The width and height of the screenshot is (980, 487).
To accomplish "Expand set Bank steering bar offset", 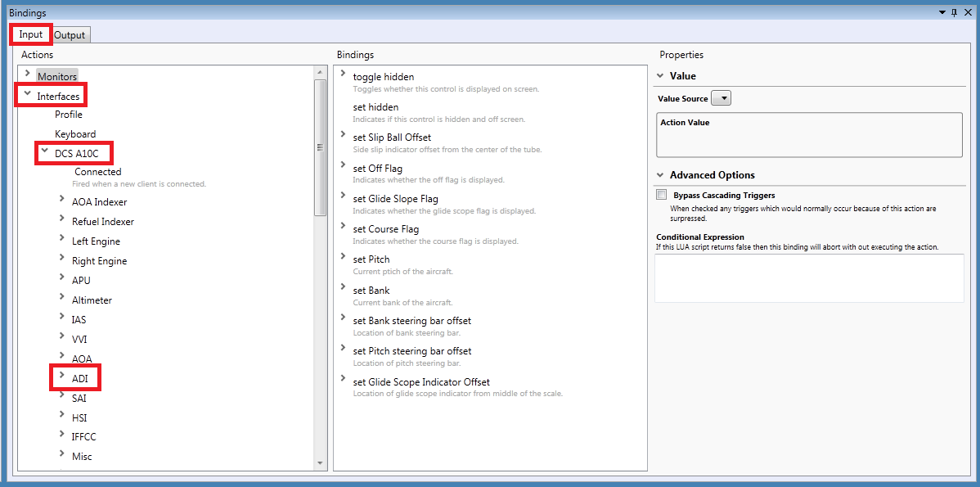I will coord(343,318).
